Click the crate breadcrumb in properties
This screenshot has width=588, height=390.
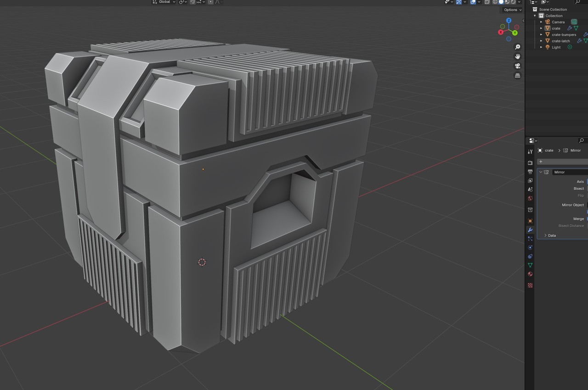pos(549,150)
